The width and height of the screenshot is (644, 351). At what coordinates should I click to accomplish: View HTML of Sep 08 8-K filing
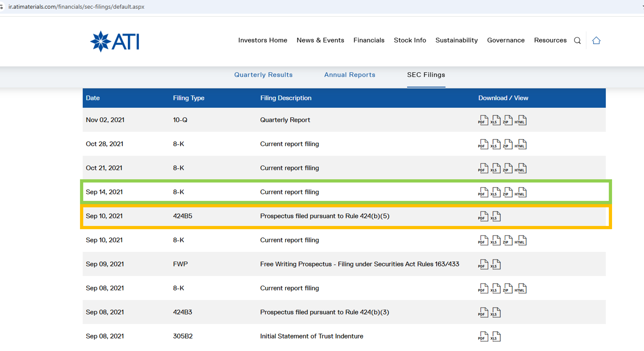tap(521, 288)
